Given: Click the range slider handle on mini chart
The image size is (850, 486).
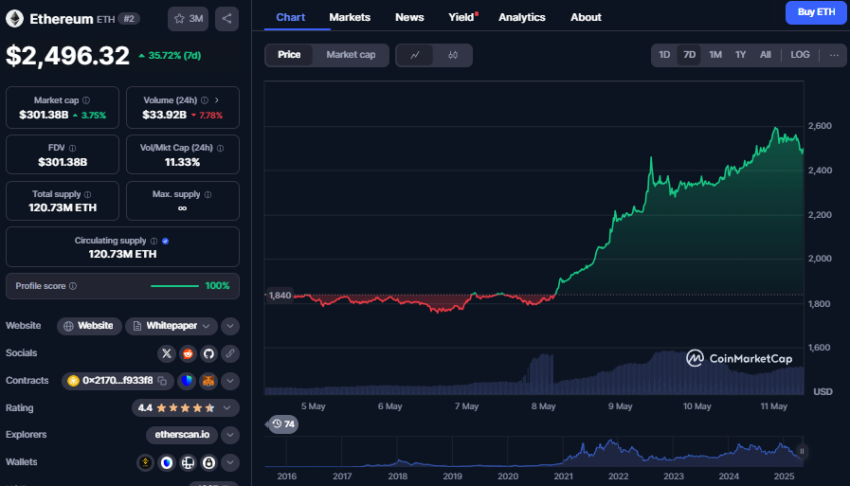Looking at the screenshot, I should pos(802,451).
